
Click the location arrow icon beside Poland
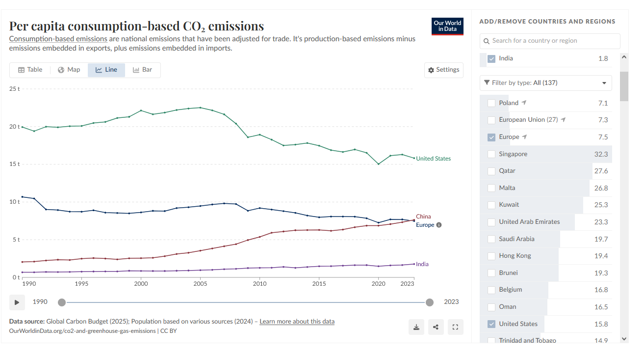[524, 103]
